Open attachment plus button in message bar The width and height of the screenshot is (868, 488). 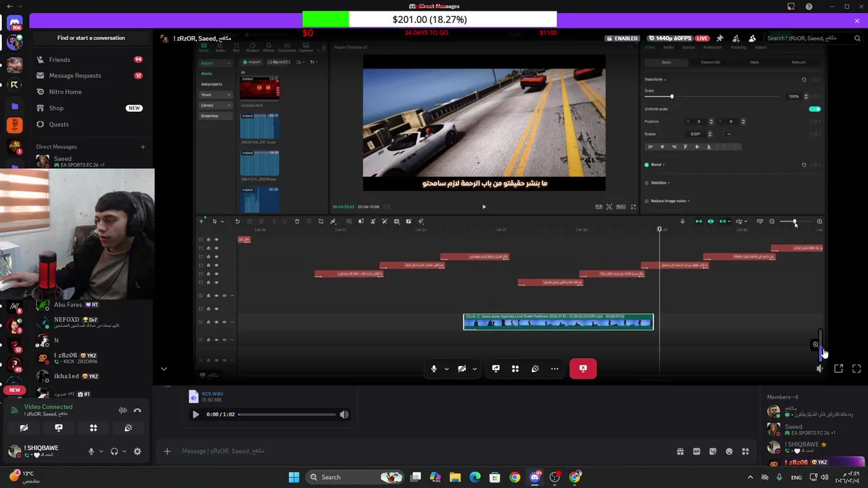167,451
